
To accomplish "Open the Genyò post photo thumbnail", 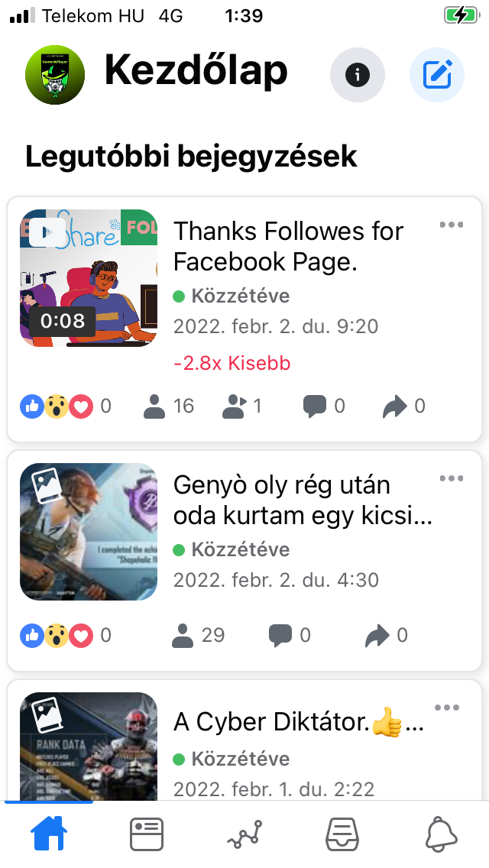I will tap(89, 532).
